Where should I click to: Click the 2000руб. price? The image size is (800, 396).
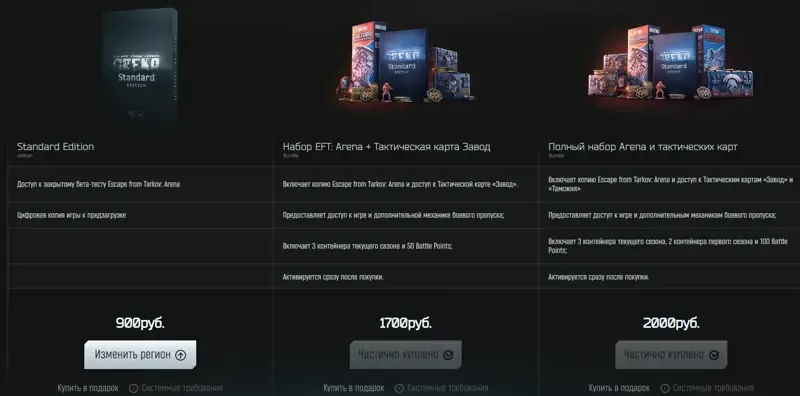click(x=671, y=323)
